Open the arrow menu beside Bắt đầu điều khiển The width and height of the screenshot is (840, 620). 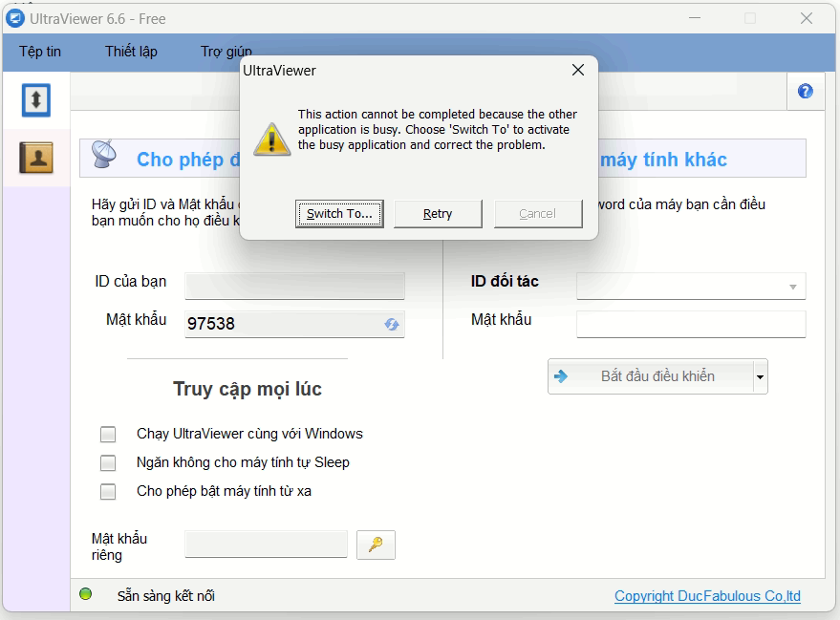coord(760,376)
